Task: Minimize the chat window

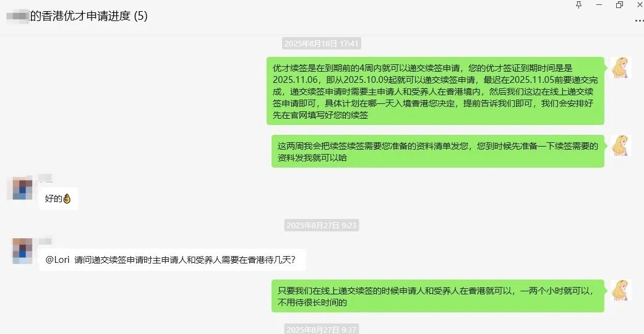Action: pyautogui.click(x=599, y=4)
